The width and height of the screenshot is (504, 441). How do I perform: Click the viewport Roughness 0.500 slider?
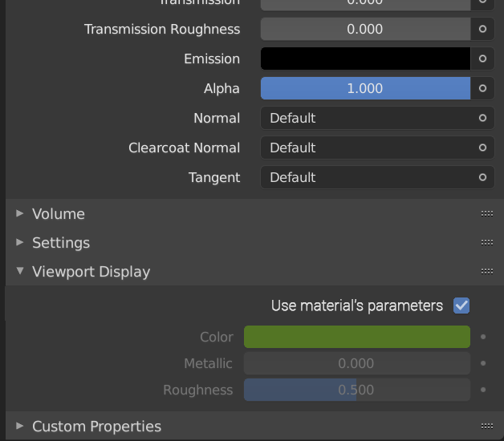[x=357, y=390]
